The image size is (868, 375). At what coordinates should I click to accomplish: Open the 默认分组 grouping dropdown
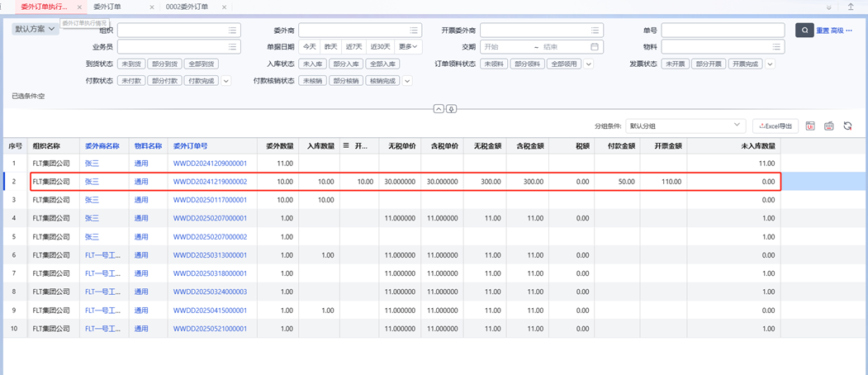tap(685, 126)
